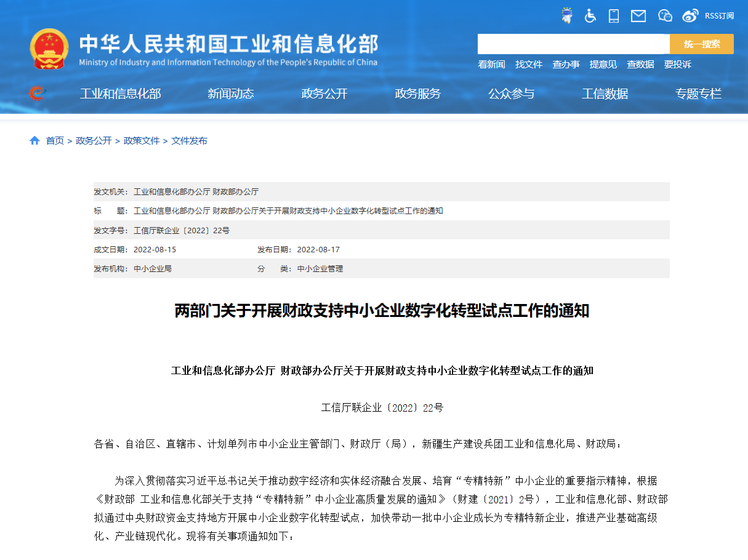Open the RSS订阅 link
Viewport: 748px width, 560px height.
[719, 16]
